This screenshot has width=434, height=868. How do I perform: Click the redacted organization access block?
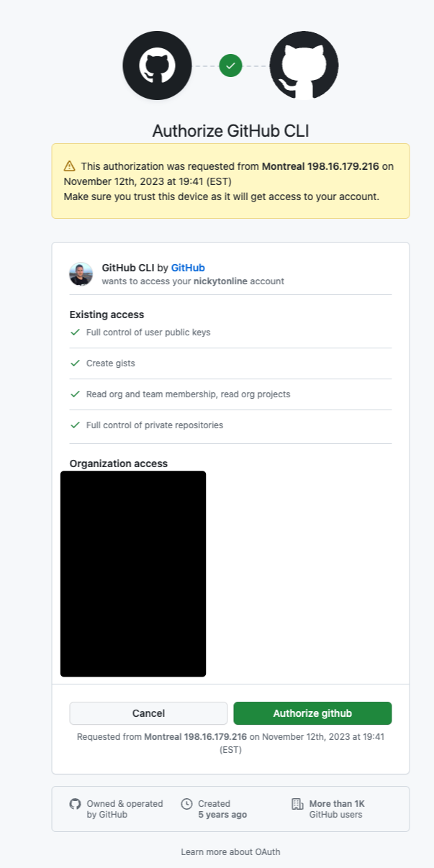(134, 574)
